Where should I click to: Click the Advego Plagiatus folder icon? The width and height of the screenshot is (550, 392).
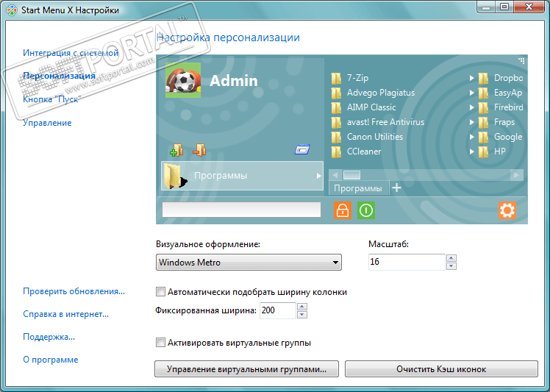tap(336, 93)
